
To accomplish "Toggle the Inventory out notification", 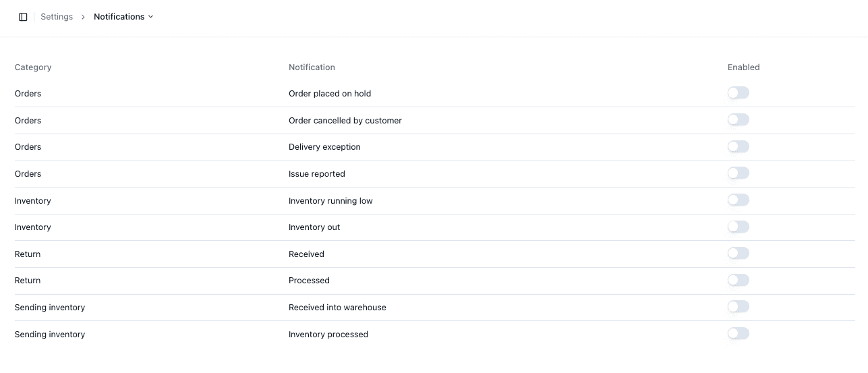I will coord(738,227).
